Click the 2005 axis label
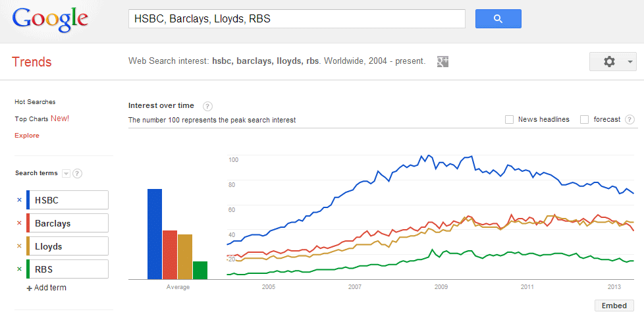This screenshot has width=644, height=320. click(x=269, y=286)
